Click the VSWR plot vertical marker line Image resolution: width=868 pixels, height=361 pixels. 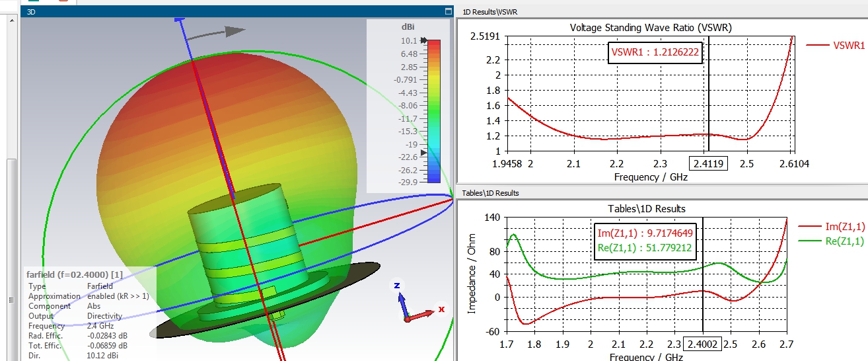tap(708, 95)
